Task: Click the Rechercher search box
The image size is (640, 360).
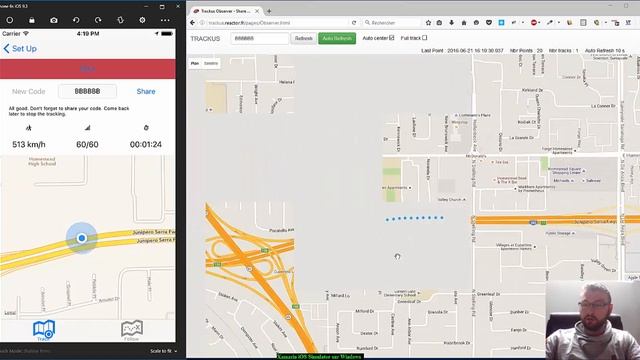Action: [392, 23]
